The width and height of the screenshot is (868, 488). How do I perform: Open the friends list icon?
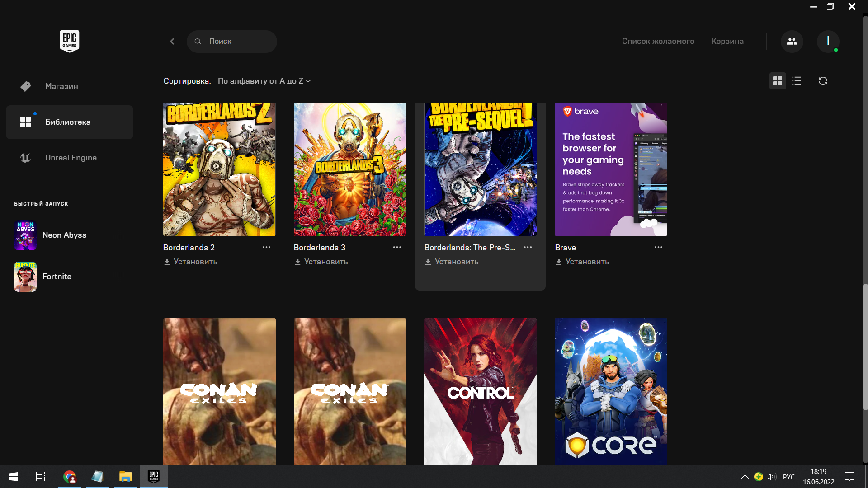pyautogui.click(x=792, y=41)
